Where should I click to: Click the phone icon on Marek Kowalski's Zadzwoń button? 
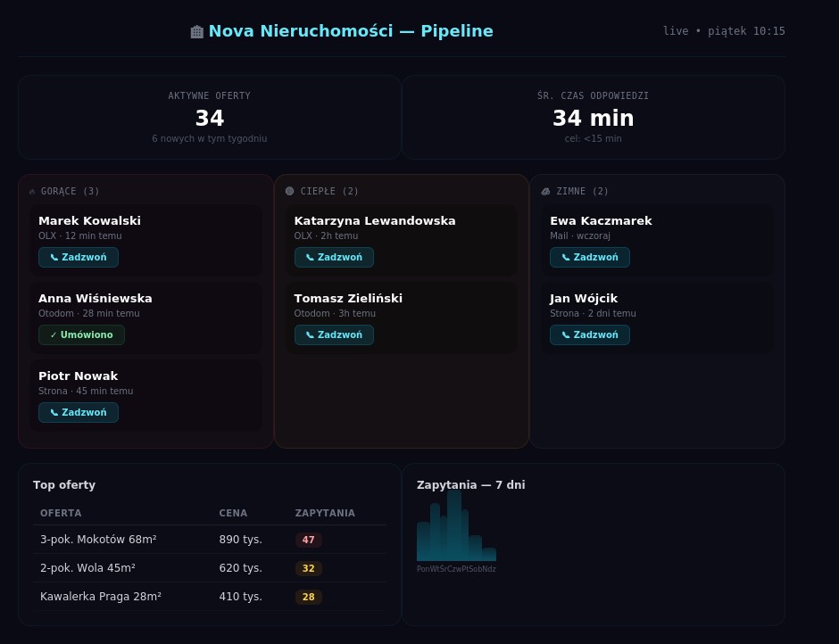tap(54, 257)
